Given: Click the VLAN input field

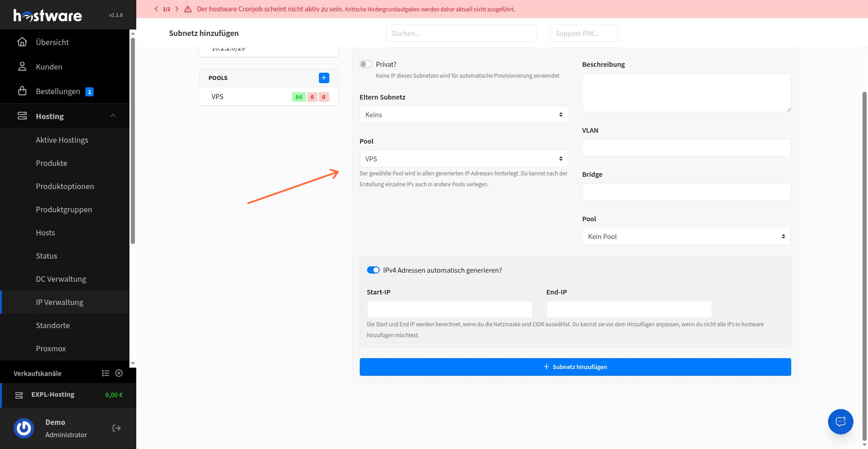Looking at the screenshot, I should [686, 148].
